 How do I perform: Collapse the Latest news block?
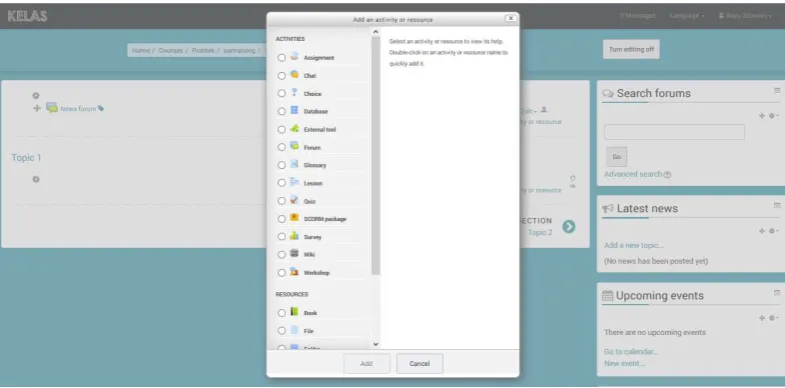coord(777,205)
